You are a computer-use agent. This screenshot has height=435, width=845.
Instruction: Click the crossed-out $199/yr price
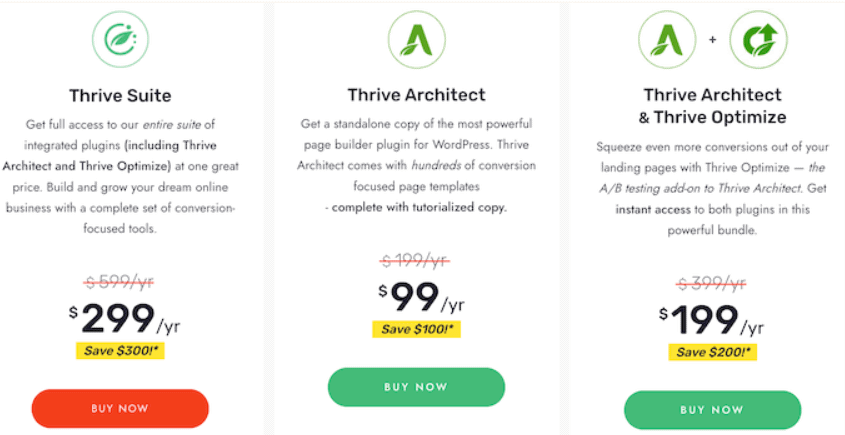point(416,261)
